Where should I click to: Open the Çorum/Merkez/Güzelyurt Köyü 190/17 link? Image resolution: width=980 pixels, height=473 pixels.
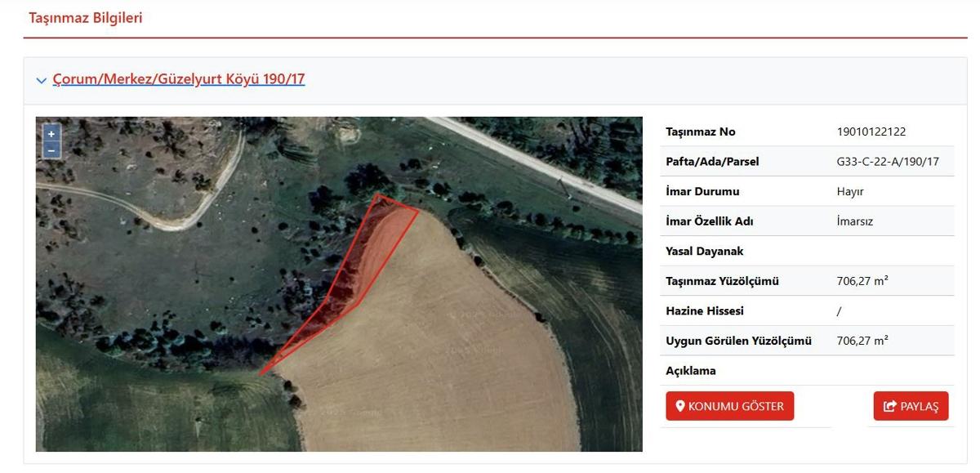179,79
